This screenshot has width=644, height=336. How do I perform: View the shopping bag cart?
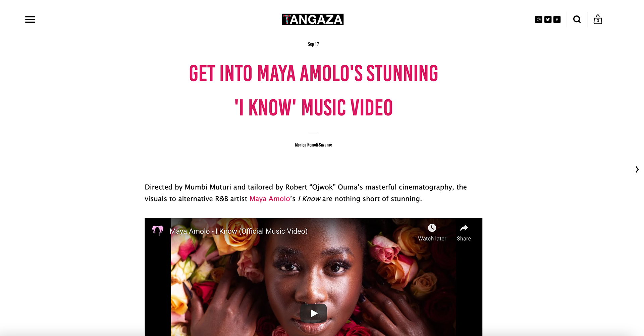[598, 19]
